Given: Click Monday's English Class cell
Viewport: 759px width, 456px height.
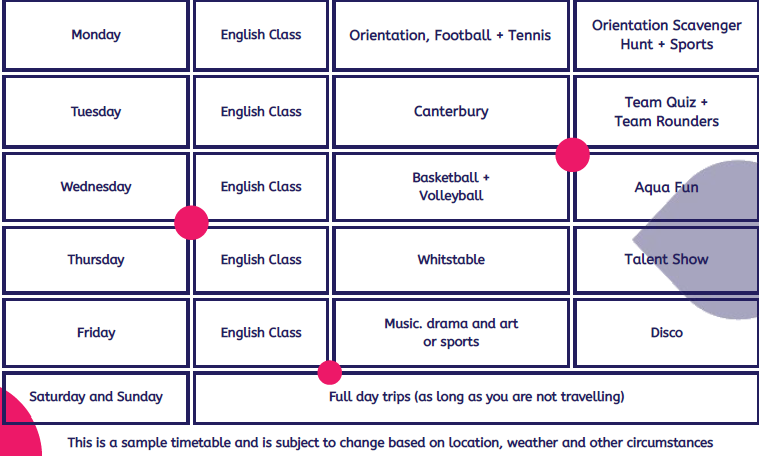Looking at the screenshot, I should coord(261,35).
